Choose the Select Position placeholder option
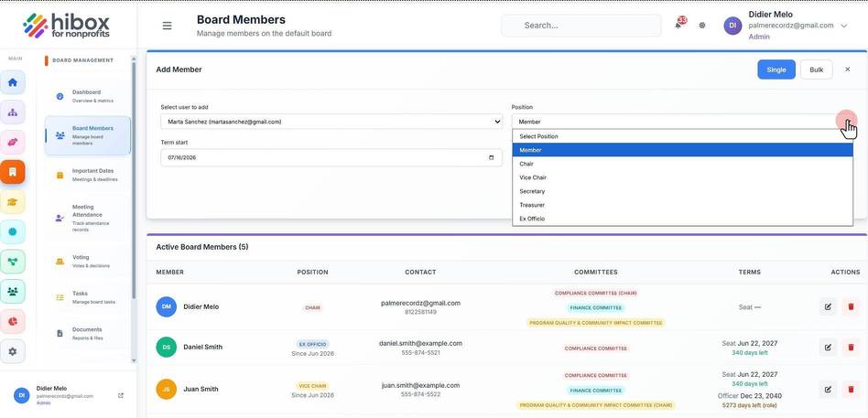The height and width of the screenshot is (418, 868). [x=682, y=136]
